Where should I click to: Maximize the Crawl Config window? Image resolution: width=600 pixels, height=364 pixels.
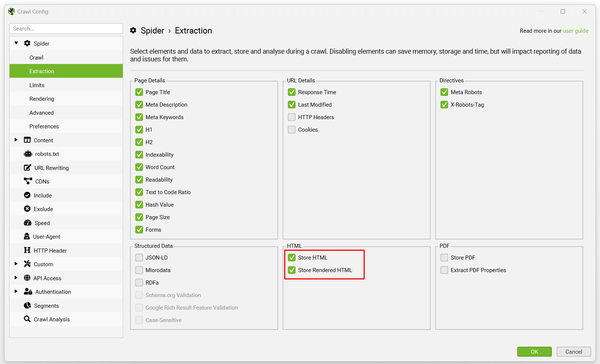pos(563,11)
